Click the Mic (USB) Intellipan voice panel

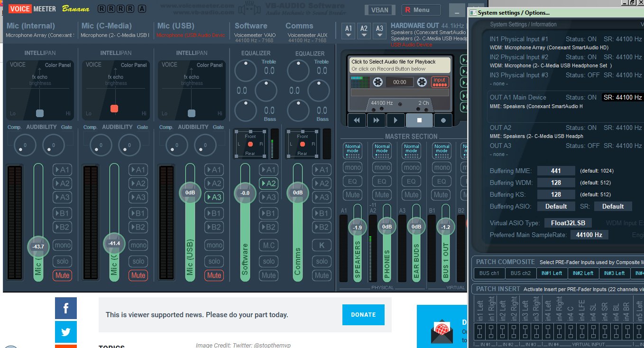point(192,90)
